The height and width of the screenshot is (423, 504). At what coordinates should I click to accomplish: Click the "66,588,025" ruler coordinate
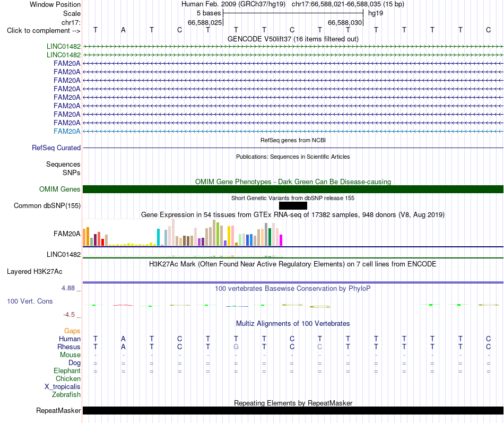pyautogui.click(x=205, y=22)
